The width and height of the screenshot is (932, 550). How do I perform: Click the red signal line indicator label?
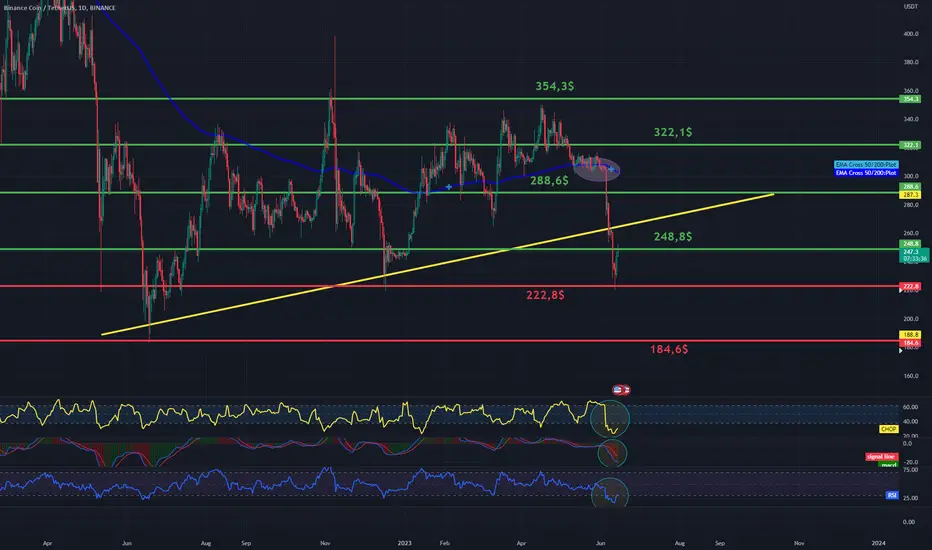pyautogui.click(x=881, y=457)
